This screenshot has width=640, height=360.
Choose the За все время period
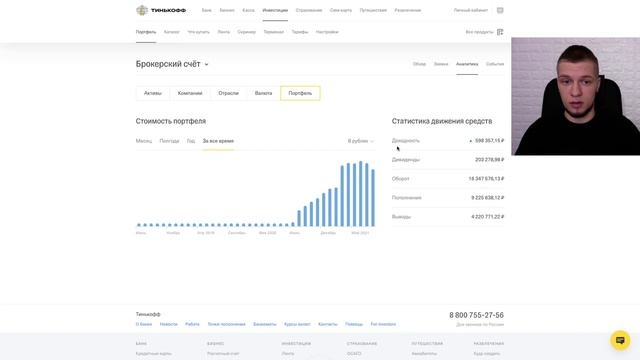218,141
